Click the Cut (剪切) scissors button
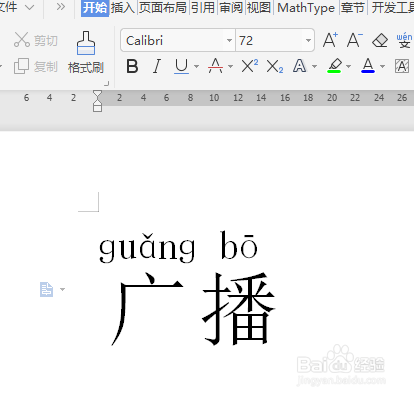The image size is (414, 398). (x=35, y=40)
